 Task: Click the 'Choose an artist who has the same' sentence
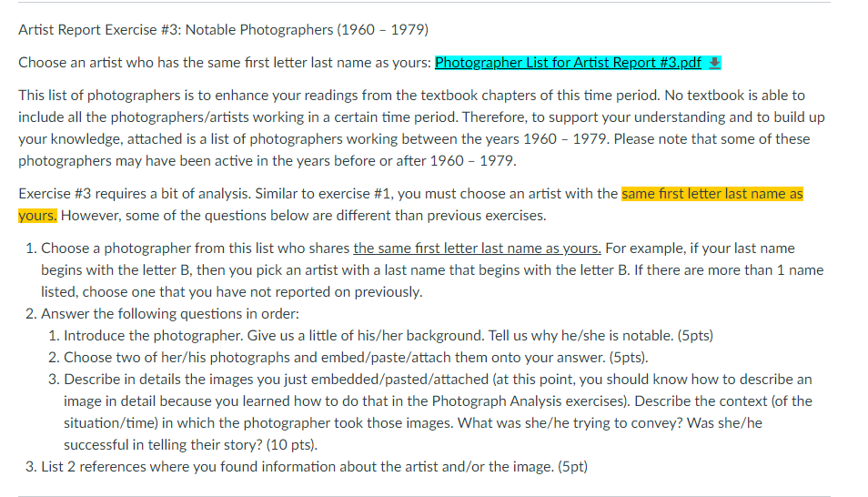coord(224,63)
